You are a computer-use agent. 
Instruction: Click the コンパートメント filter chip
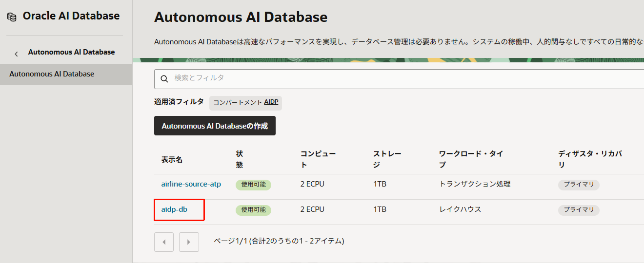[x=246, y=103]
